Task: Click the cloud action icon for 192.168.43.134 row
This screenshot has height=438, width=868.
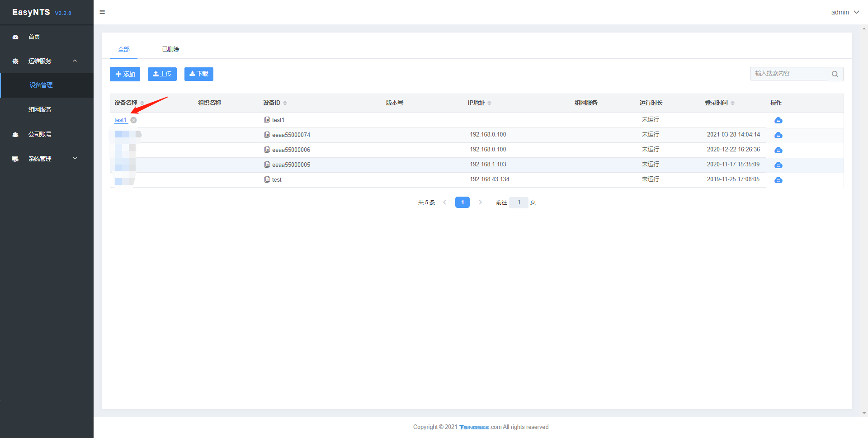Action: (x=778, y=180)
